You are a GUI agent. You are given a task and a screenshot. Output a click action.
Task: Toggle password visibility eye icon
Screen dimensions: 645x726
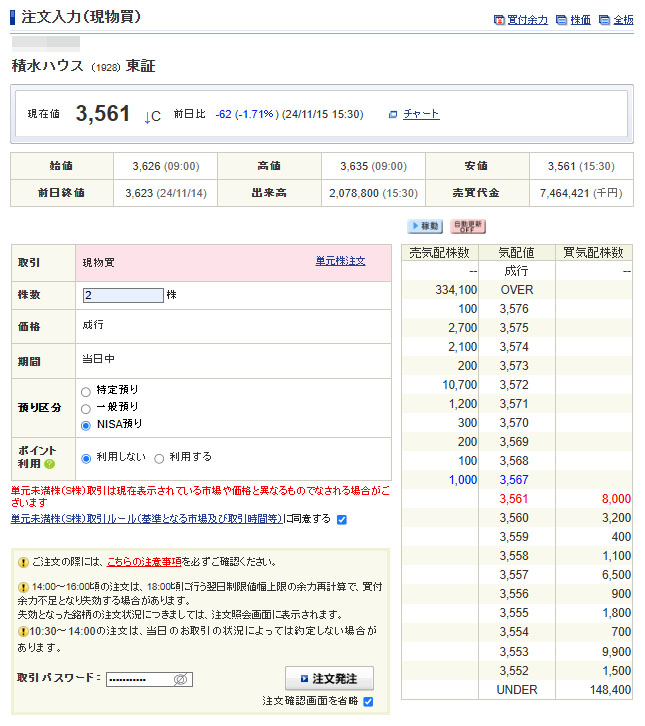pos(181,679)
